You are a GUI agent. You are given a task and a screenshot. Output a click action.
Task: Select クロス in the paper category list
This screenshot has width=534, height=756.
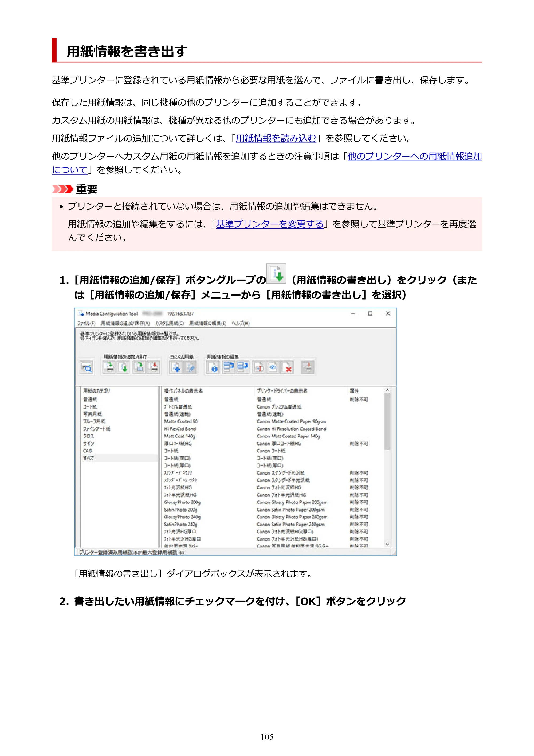coord(88,436)
